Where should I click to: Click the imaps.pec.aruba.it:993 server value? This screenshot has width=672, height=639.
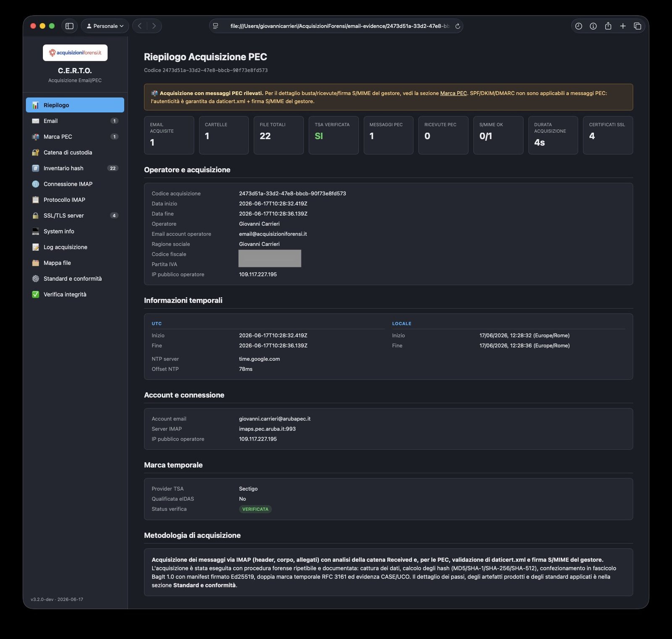[267, 429]
